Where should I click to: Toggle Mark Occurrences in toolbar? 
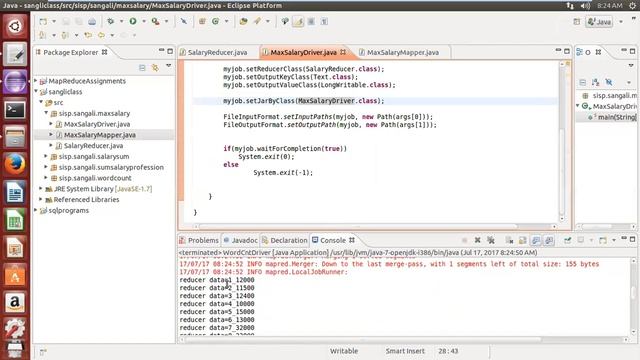(298, 21)
